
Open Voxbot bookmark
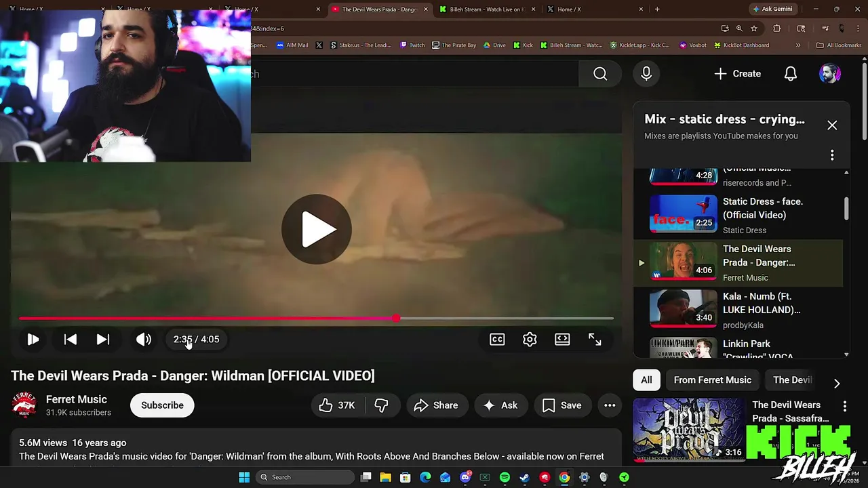[x=692, y=45]
